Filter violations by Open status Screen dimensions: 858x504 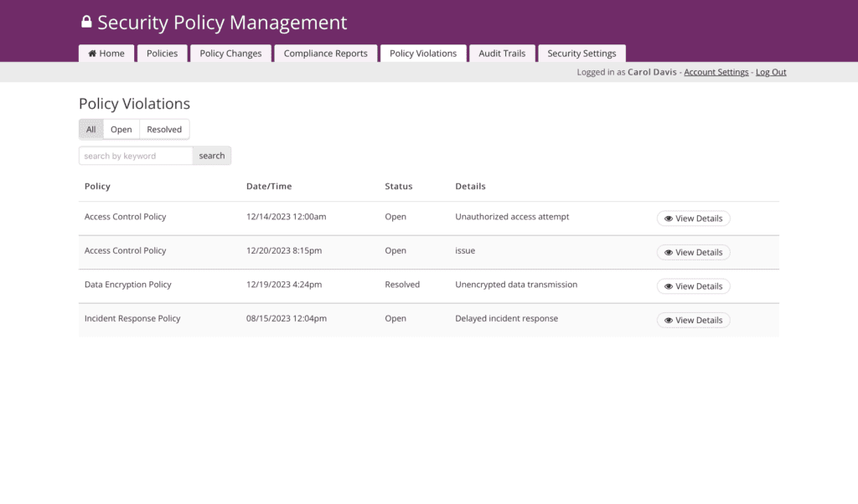coord(121,130)
